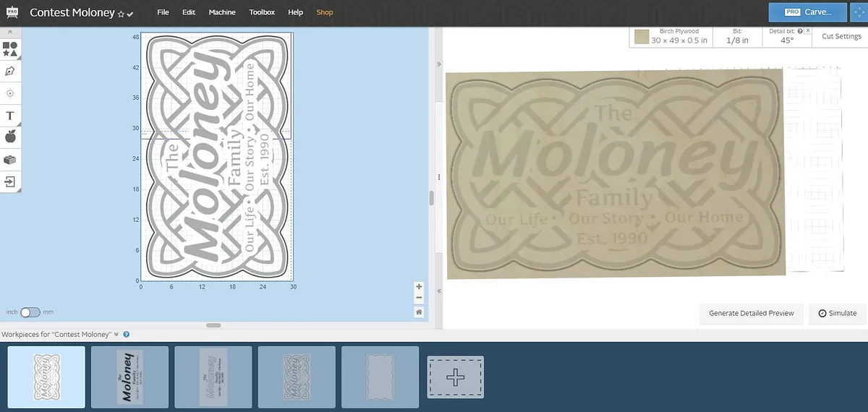Click the "inch" unit label
The height and width of the screenshot is (412, 868).
(12, 312)
